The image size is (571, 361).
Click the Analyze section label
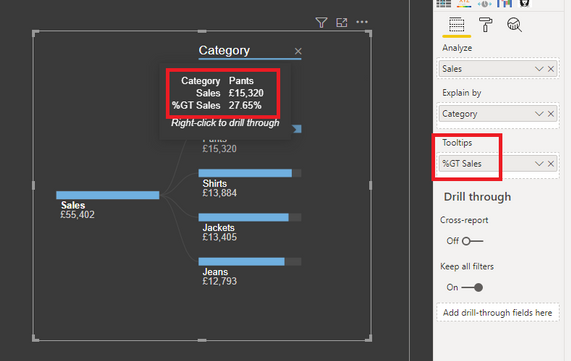click(x=457, y=48)
